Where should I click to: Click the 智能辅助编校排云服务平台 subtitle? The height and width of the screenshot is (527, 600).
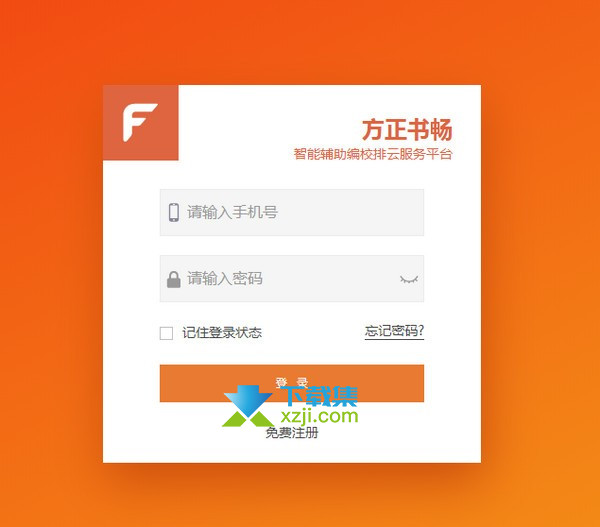[x=373, y=154]
